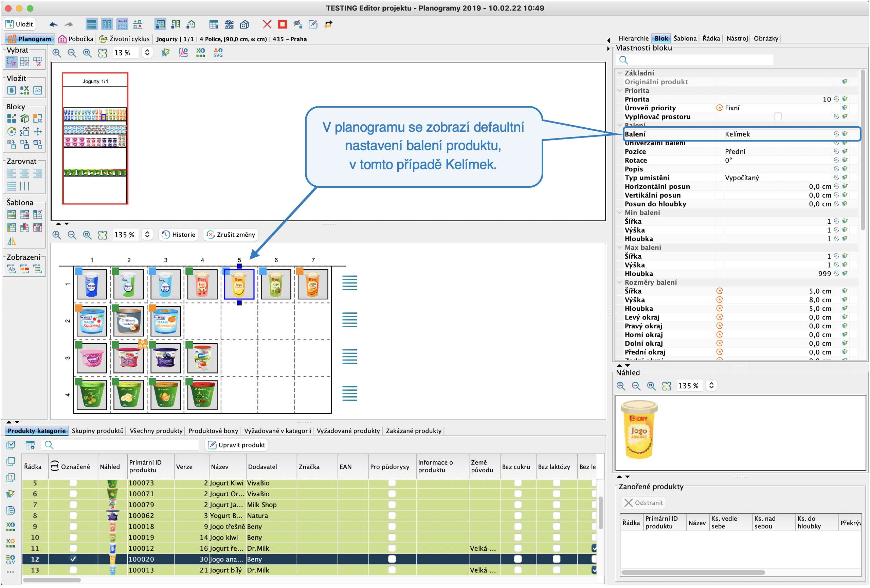
Task: Collapse the Rozměry balení section
Action: 619,282
